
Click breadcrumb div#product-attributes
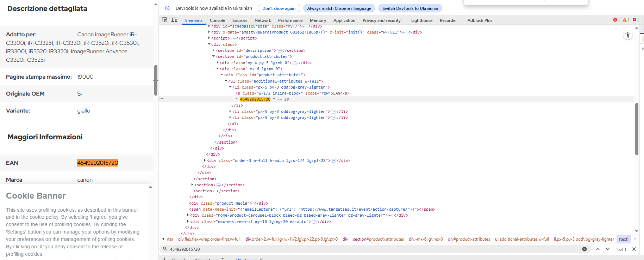pos(469,239)
